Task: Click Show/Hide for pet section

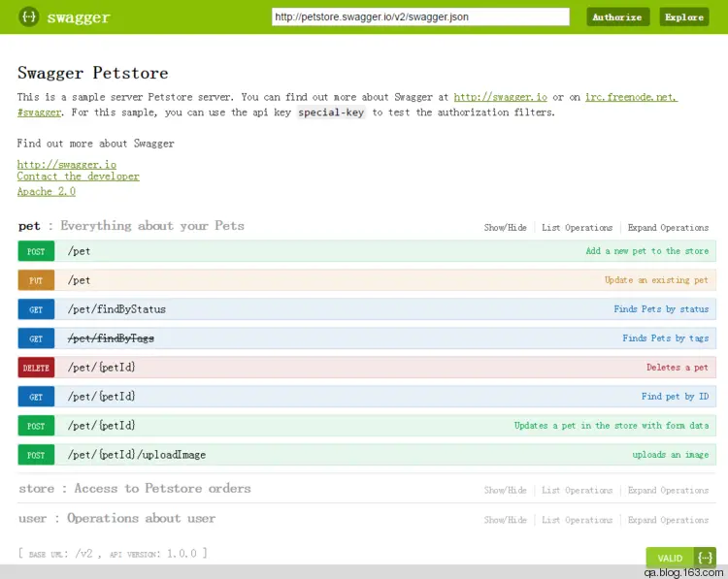Action: coord(505,228)
